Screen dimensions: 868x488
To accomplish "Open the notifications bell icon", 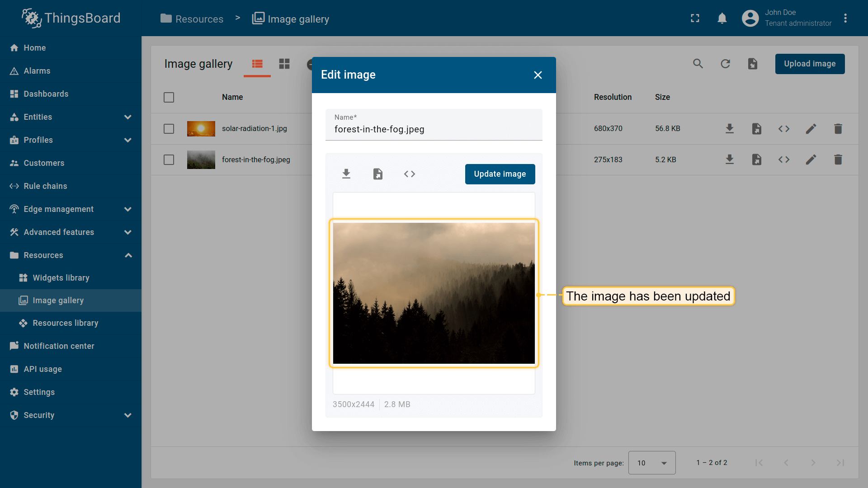I will pos(722,18).
